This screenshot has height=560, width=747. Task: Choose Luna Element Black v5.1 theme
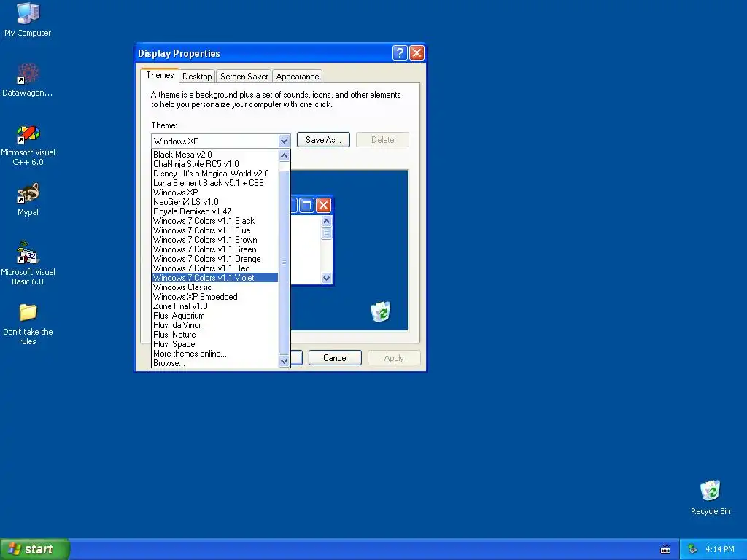click(x=215, y=183)
